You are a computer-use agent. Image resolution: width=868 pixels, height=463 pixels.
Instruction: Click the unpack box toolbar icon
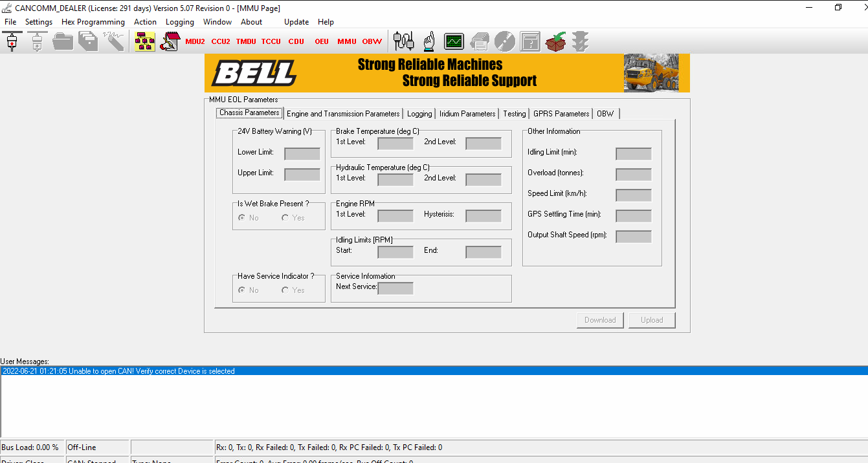point(555,41)
